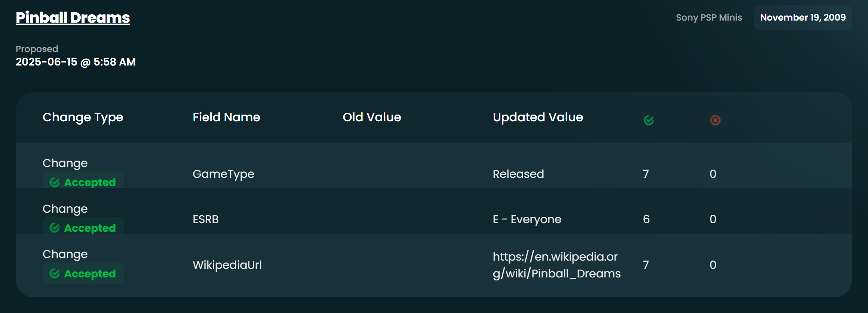The image size is (868, 313).
Task: Click the November 19, 2009 release date badge
Action: pyautogui.click(x=803, y=18)
